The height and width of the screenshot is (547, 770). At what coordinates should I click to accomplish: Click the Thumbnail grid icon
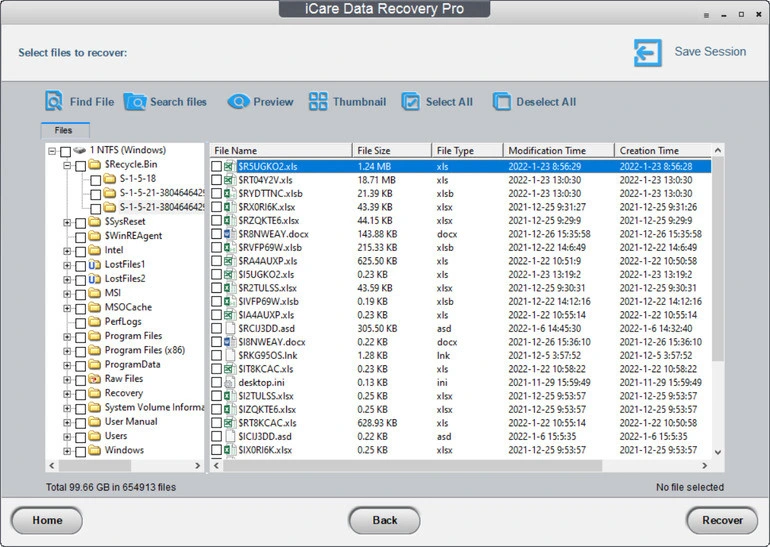click(318, 102)
